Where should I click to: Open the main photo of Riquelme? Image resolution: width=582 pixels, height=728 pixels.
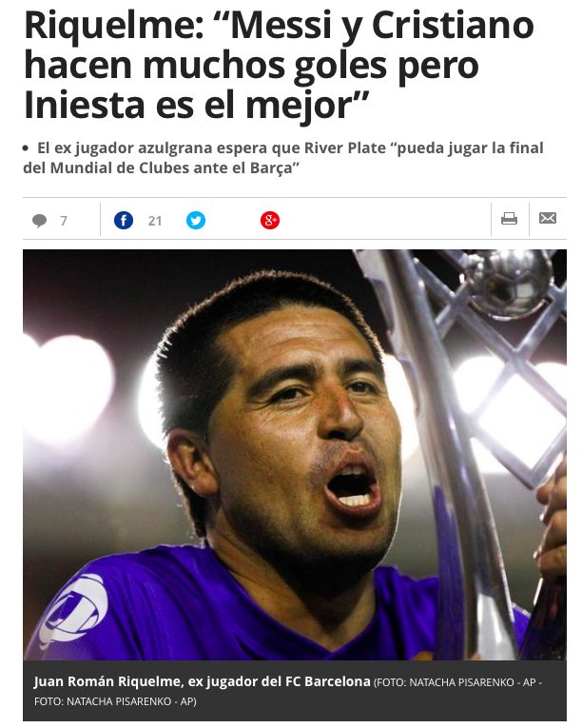295,455
